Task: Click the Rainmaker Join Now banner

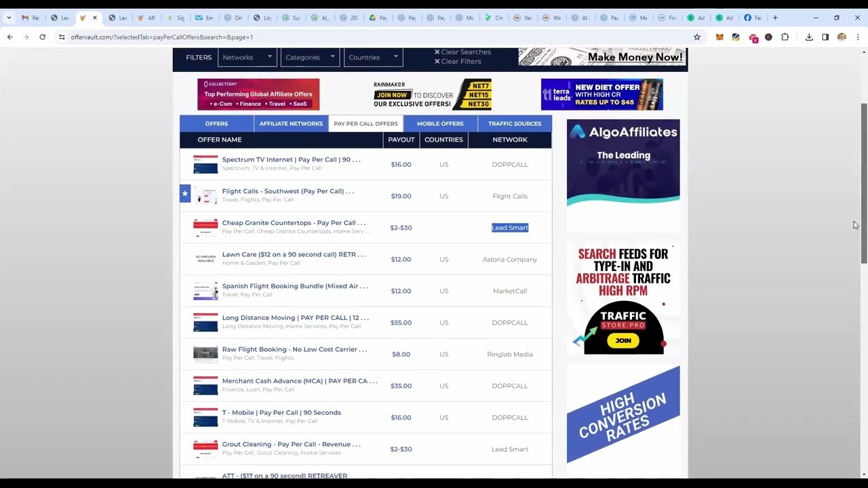Action: (432, 94)
